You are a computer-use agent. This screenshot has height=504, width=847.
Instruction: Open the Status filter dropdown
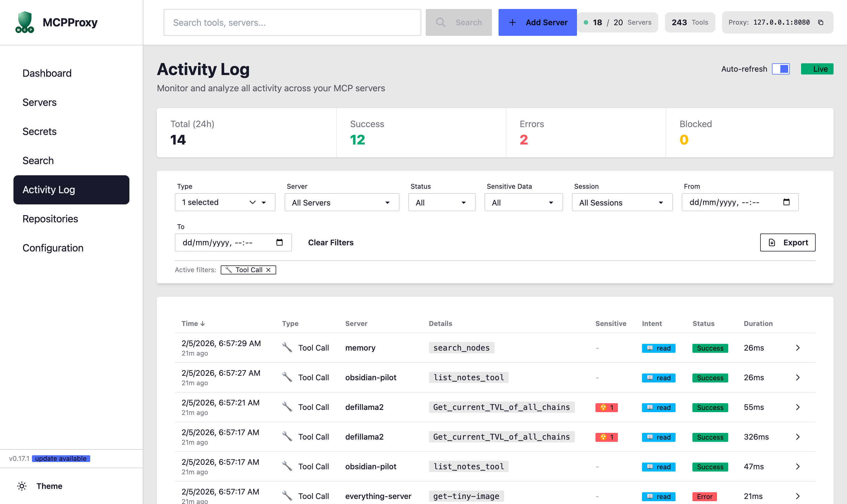442,202
